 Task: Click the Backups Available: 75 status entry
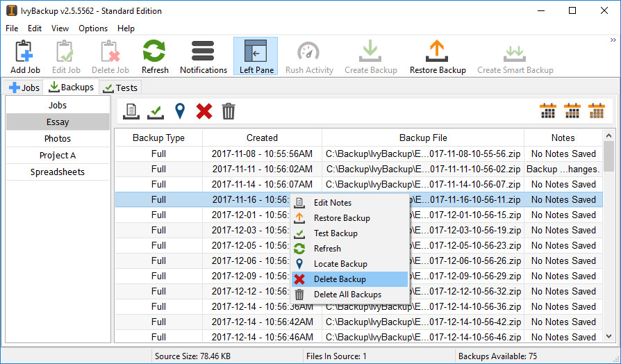tap(497, 356)
